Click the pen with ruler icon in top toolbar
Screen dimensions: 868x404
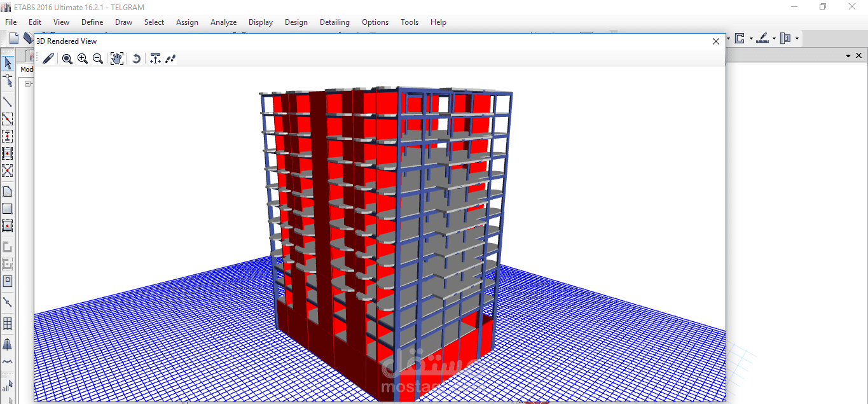[x=762, y=38]
